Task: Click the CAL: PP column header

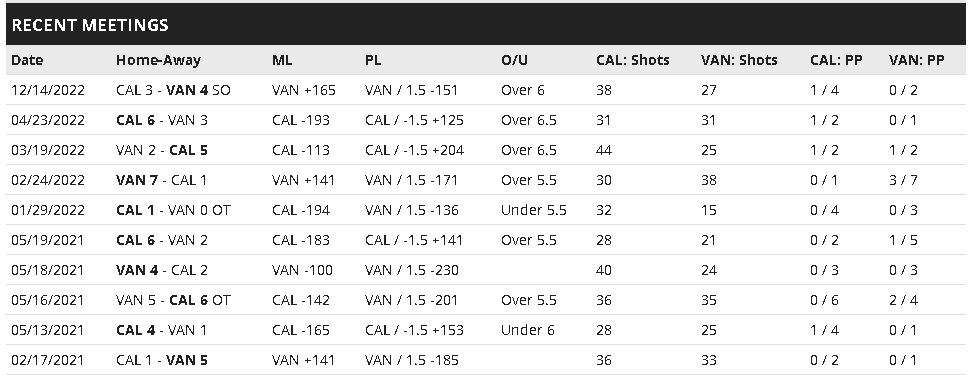Action: [x=836, y=60]
